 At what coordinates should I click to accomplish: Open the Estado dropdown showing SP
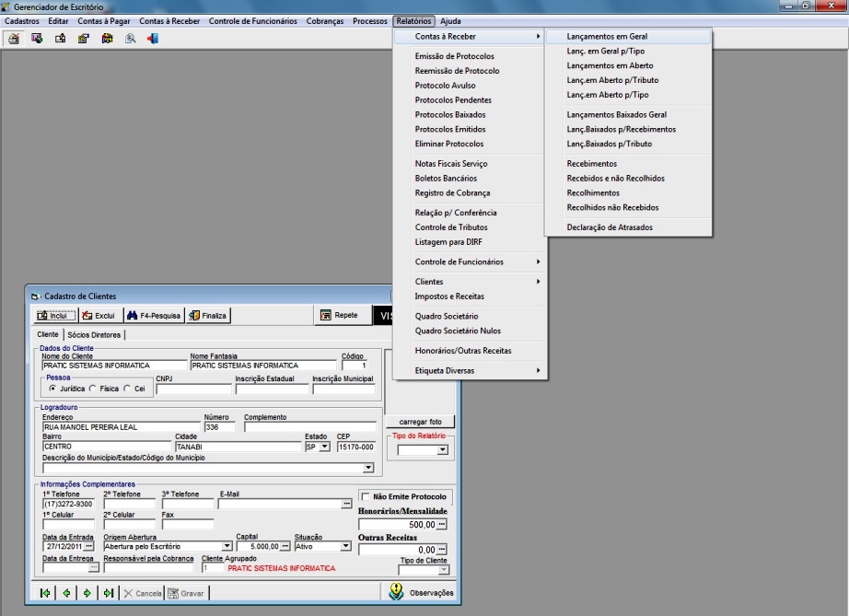pos(324,447)
